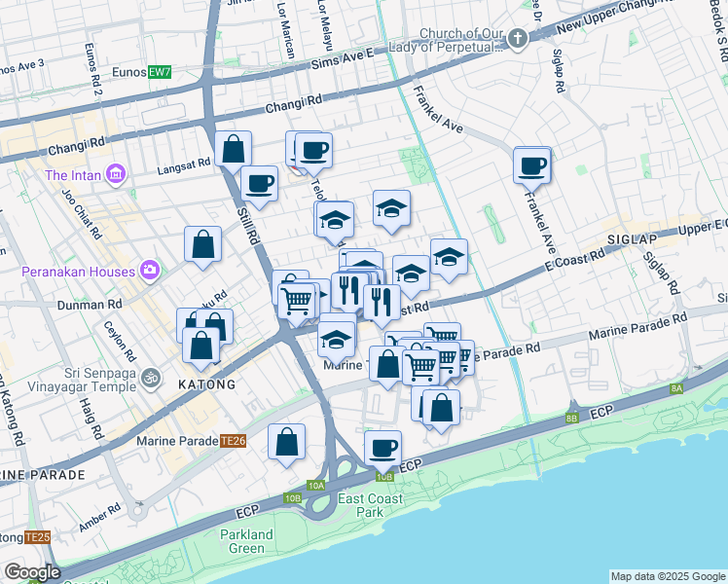Click the Marine Parade TE26 station badge
728x584 pixels.
tap(232, 440)
